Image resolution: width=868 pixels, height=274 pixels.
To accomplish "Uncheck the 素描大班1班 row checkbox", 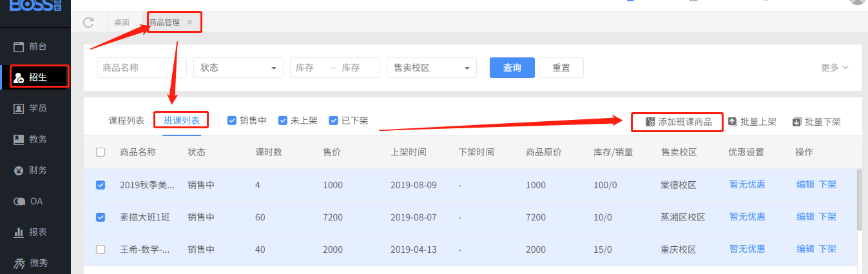I will click(101, 217).
